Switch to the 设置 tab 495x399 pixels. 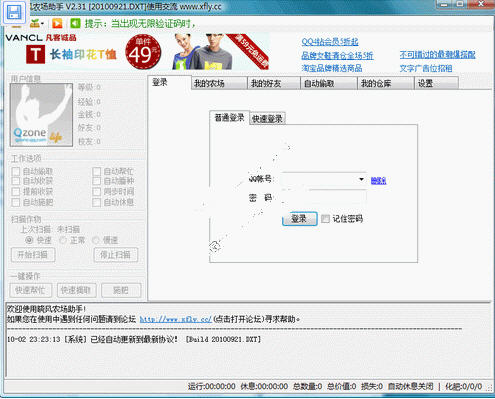[x=436, y=83]
